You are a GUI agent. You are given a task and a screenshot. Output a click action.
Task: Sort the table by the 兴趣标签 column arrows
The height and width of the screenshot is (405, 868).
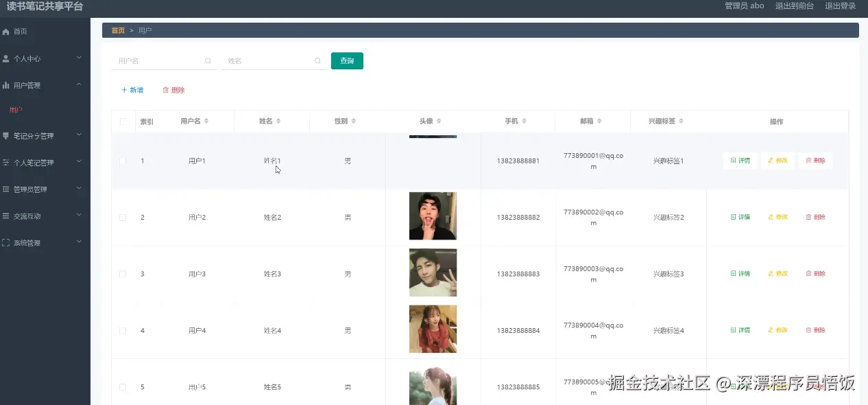click(681, 121)
